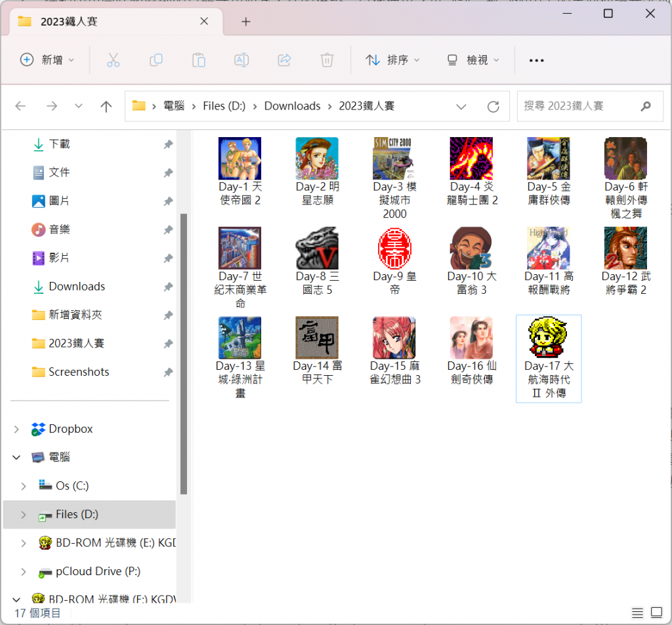Click the 搜尋 2023鐵人賽 search box
Image resolution: width=672 pixels, height=625 pixels.
(590, 106)
